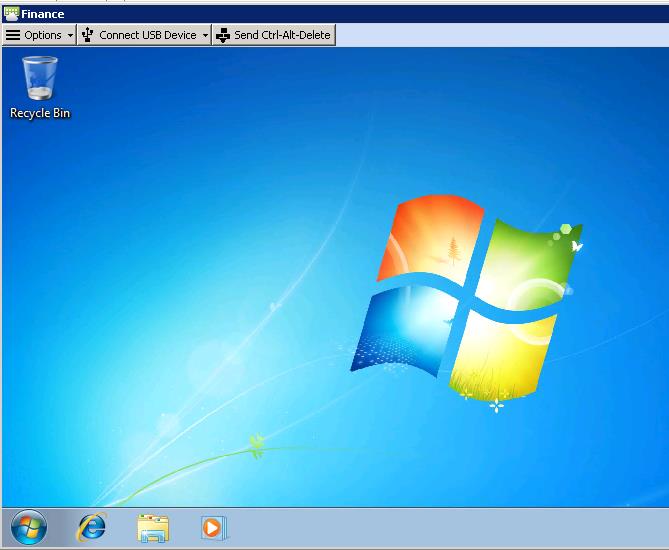Click the Options hamburger menu icon
The image size is (669, 550).
coord(13,35)
